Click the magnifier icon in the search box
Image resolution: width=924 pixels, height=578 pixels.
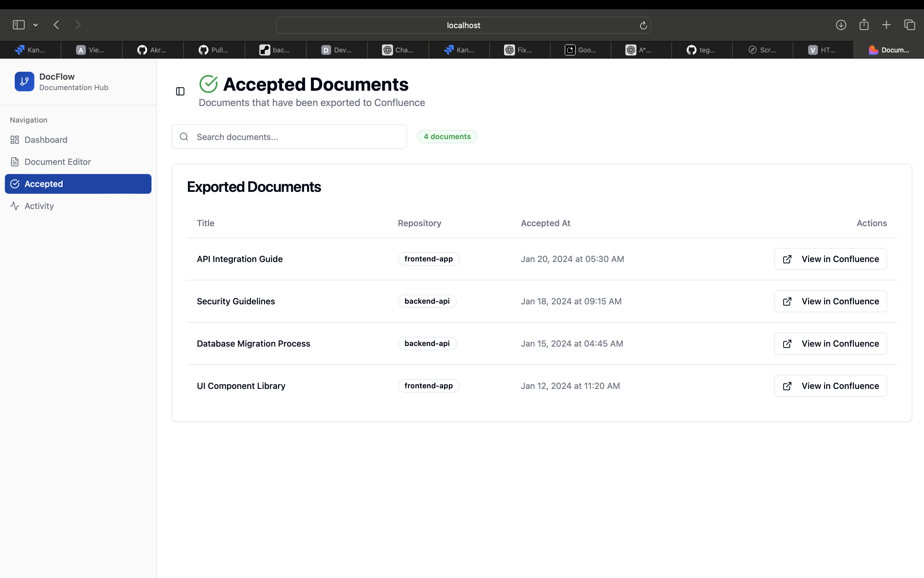[184, 137]
